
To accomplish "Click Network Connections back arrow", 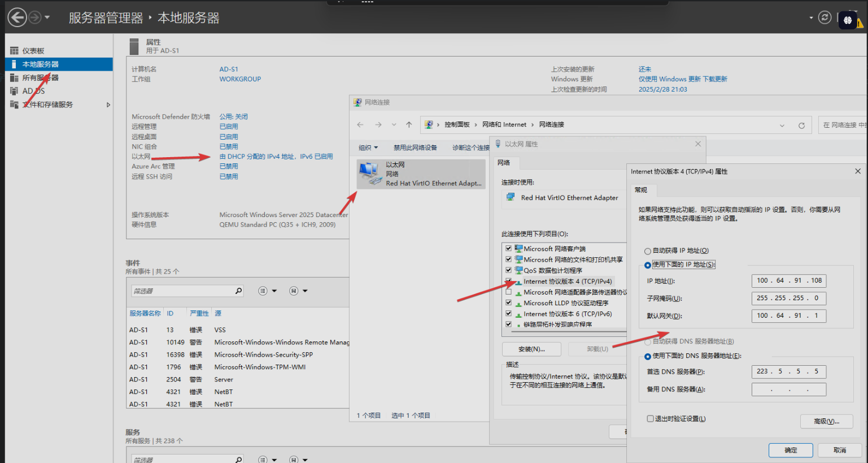I will click(360, 125).
